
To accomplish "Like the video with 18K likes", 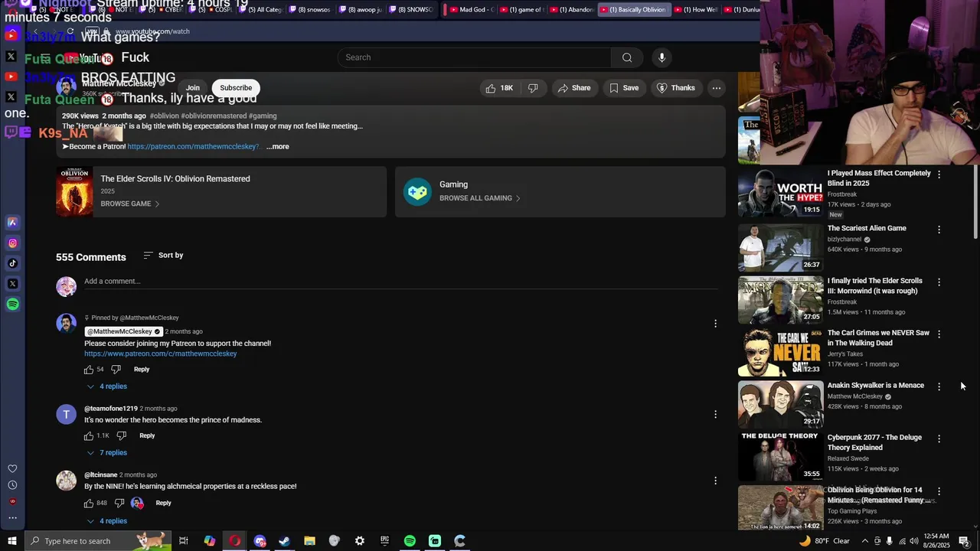I will (x=499, y=88).
